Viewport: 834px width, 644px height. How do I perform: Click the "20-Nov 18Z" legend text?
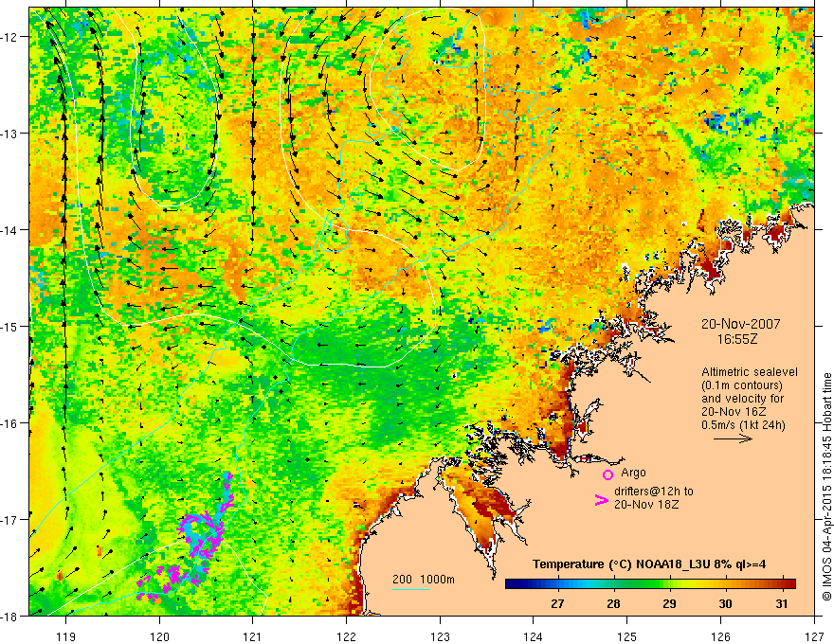pyautogui.click(x=646, y=505)
